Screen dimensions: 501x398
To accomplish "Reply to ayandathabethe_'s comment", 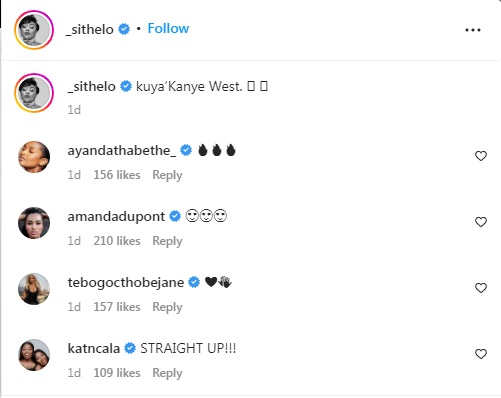I will (x=167, y=175).
